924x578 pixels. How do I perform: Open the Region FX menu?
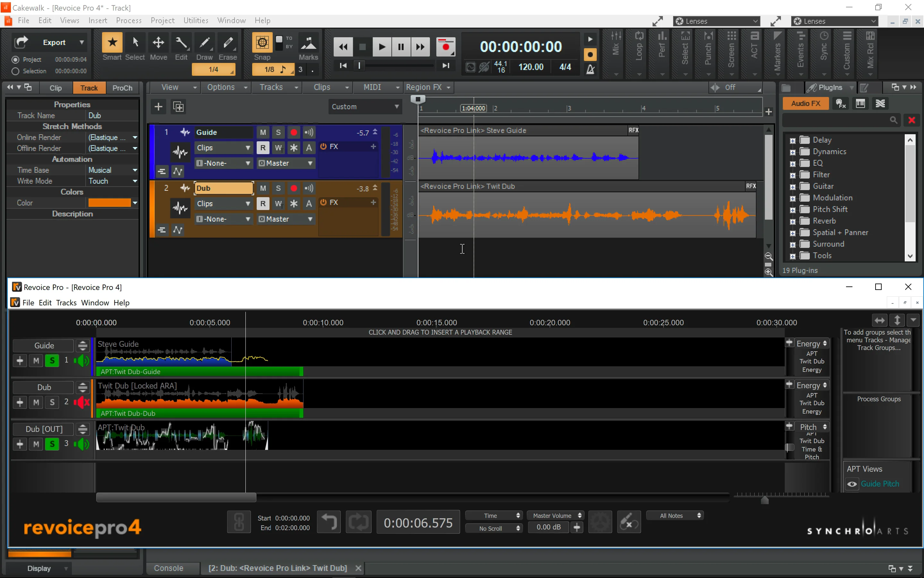[x=428, y=88]
